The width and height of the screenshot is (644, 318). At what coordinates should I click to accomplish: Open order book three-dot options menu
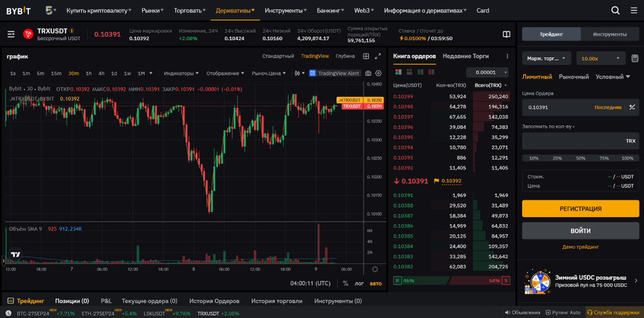click(508, 56)
